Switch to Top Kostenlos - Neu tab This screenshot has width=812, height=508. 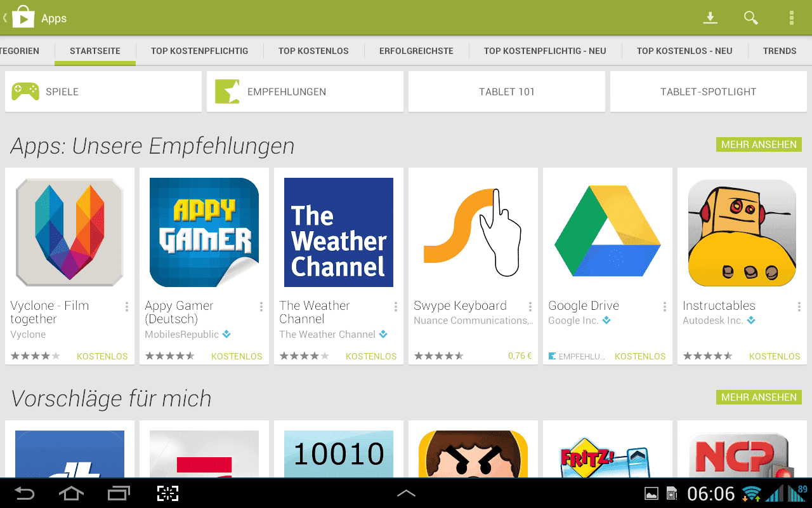684,51
